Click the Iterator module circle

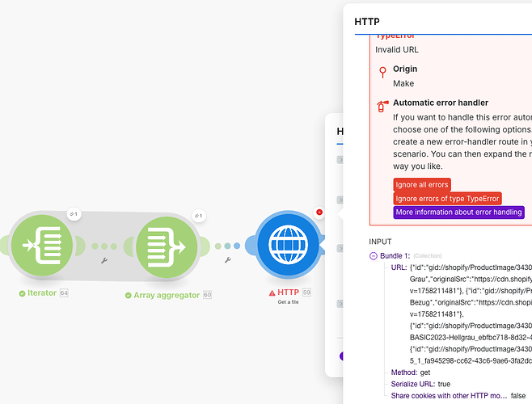tap(42, 245)
